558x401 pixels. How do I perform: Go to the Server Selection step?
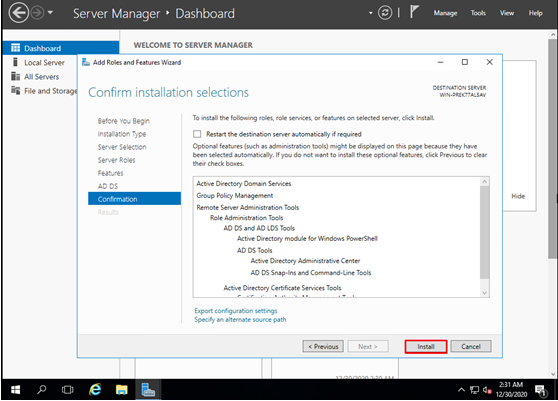[x=122, y=147]
